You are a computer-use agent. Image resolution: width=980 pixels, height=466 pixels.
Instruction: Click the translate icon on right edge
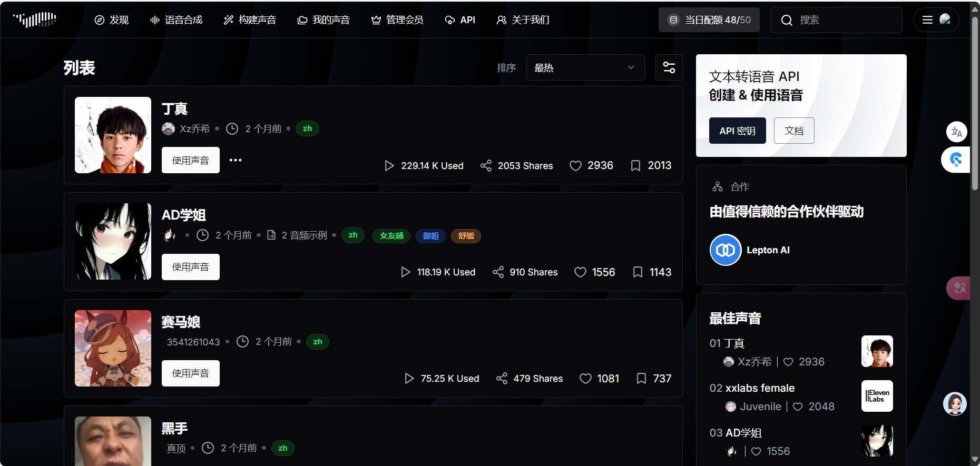click(956, 132)
